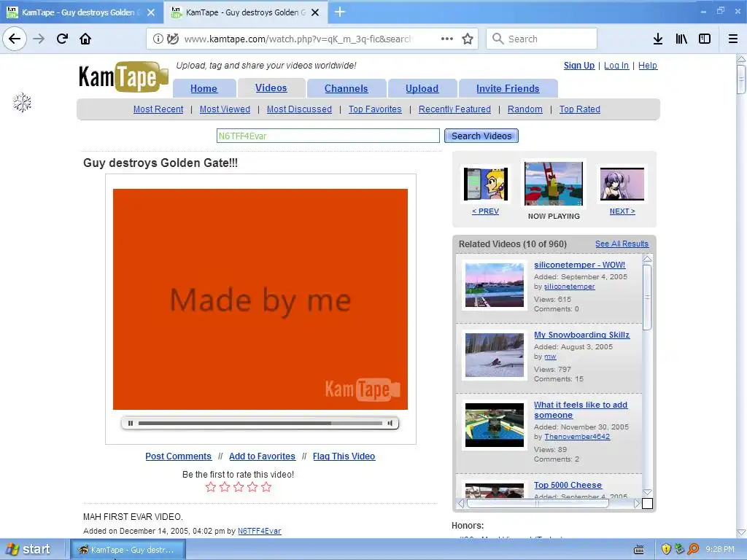Screen dimensions: 747x560
Task: Open the downloads arrow icon
Action: click(658, 39)
